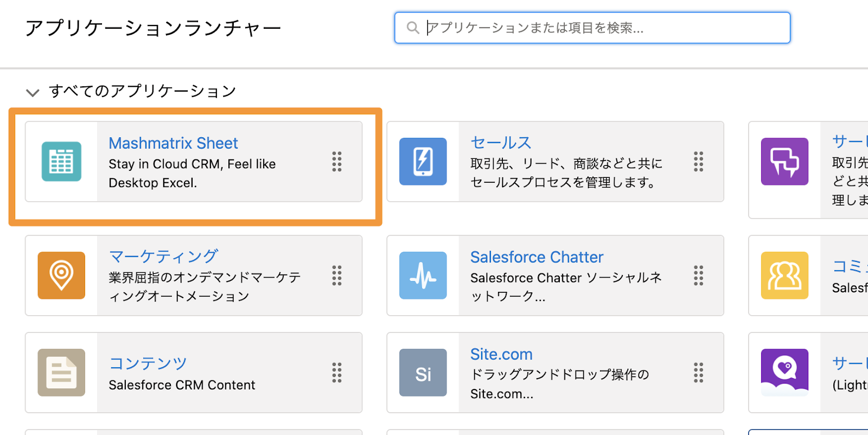868x435 pixels.
Task: Open the Salesforce Chatter app link
Action: 537,257
